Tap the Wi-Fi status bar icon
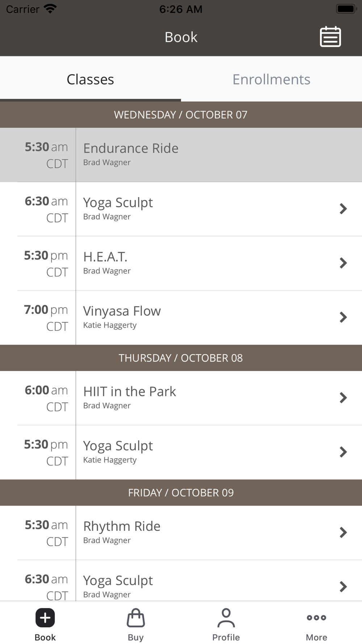This screenshot has height=644, width=362. point(50,9)
